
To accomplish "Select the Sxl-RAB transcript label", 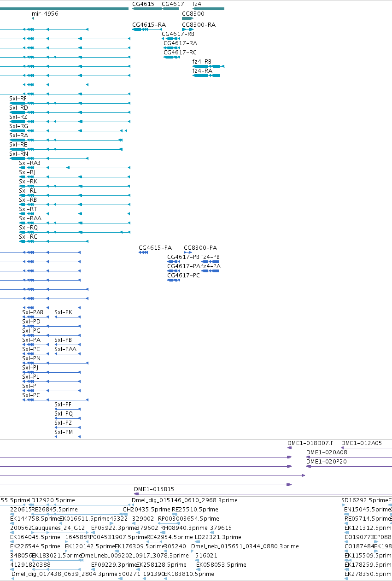I will point(29,163).
